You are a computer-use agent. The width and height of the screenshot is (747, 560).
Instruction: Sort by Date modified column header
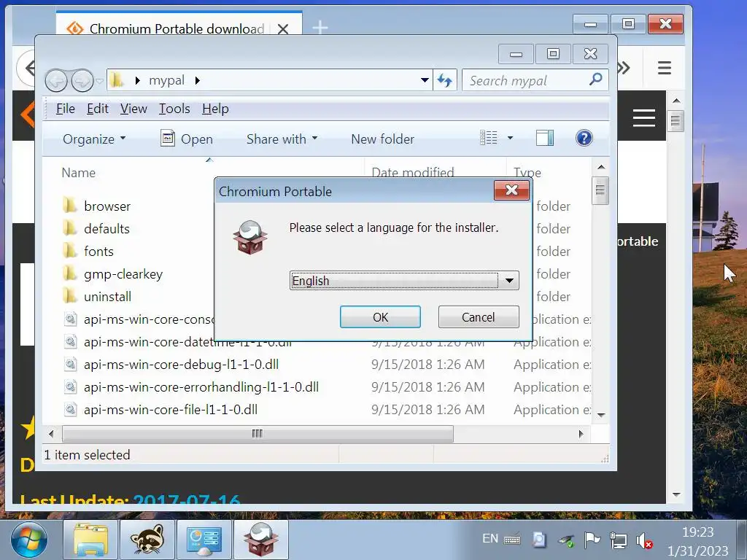413,172
